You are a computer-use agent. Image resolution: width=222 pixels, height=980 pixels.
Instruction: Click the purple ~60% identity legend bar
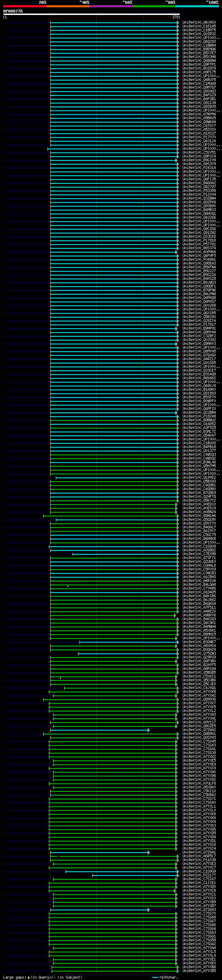pyautogui.click(x=111, y=6)
